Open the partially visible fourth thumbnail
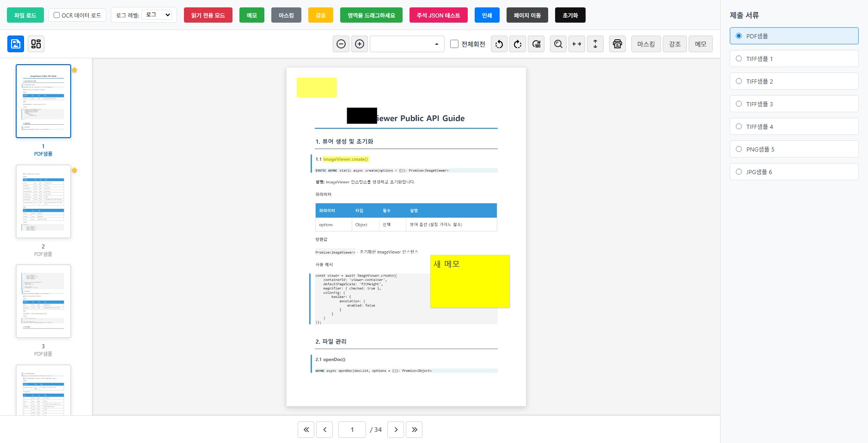The height and width of the screenshot is (443, 868). (43, 390)
